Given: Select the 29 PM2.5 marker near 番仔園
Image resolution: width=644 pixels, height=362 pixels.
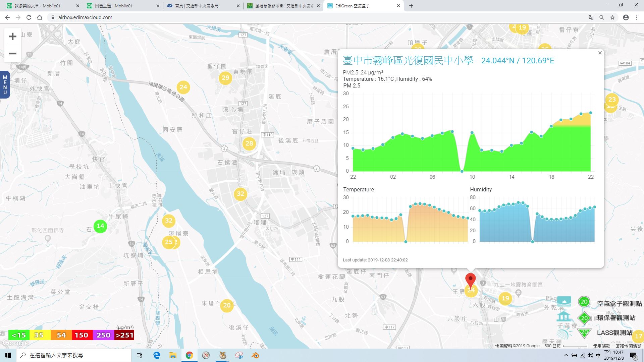Looking at the screenshot, I should pyautogui.click(x=225, y=78).
